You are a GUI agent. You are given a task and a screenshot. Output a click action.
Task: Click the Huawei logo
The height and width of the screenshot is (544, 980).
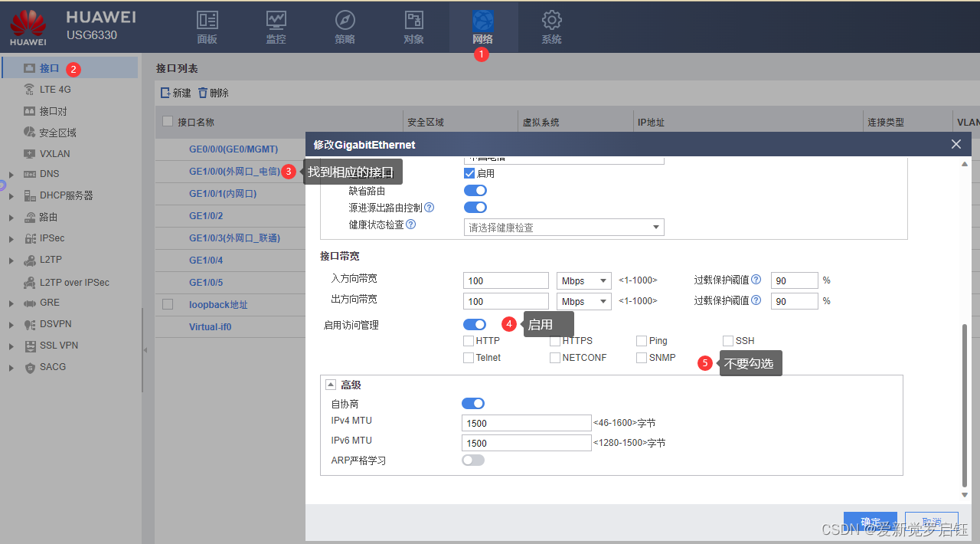(x=28, y=28)
